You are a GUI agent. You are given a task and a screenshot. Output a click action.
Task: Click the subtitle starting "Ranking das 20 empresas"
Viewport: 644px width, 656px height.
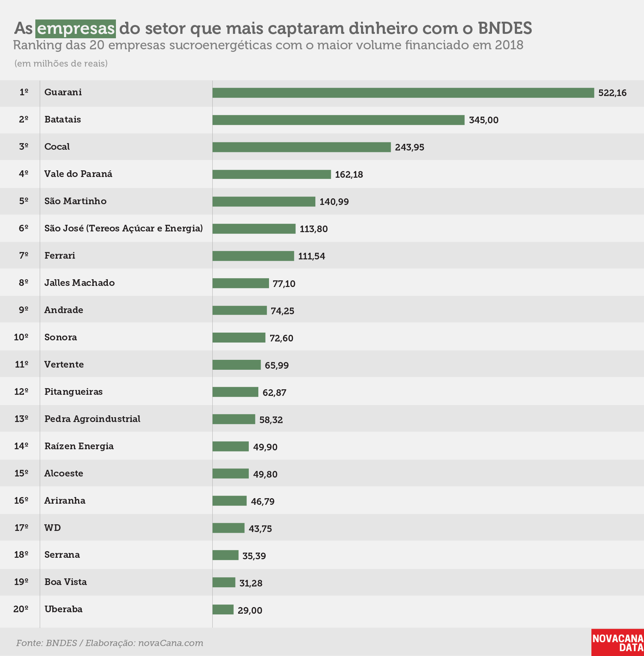[268, 45]
